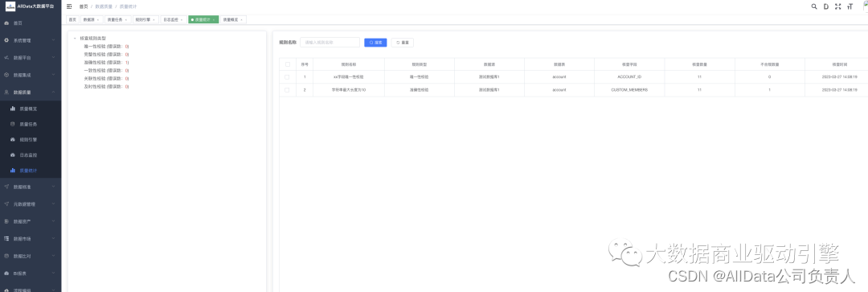The height and width of the screenshot is (292, 868).
Task: Click the 数据集成 cube icon
Action: (6, 75)
